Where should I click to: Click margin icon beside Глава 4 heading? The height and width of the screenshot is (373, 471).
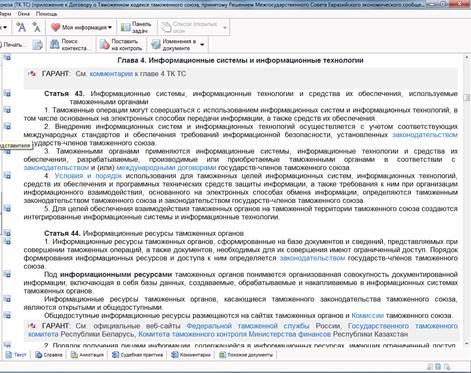[7, 57]
